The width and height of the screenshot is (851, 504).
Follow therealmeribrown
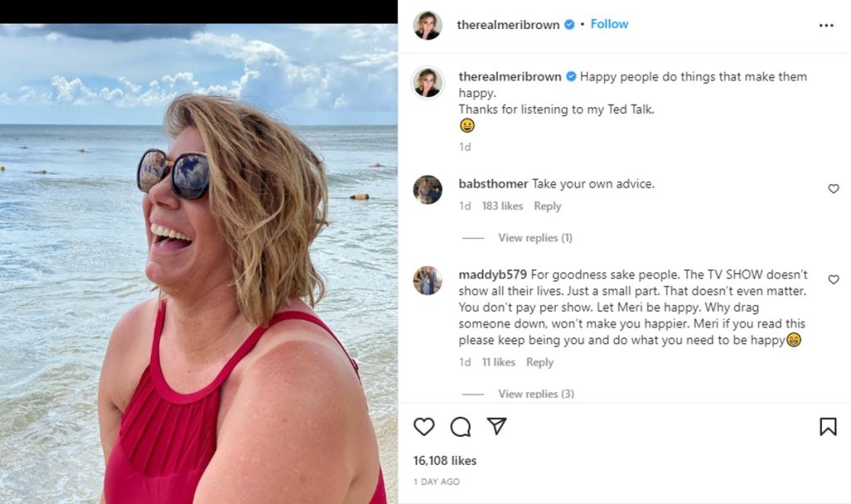[609, 24]
